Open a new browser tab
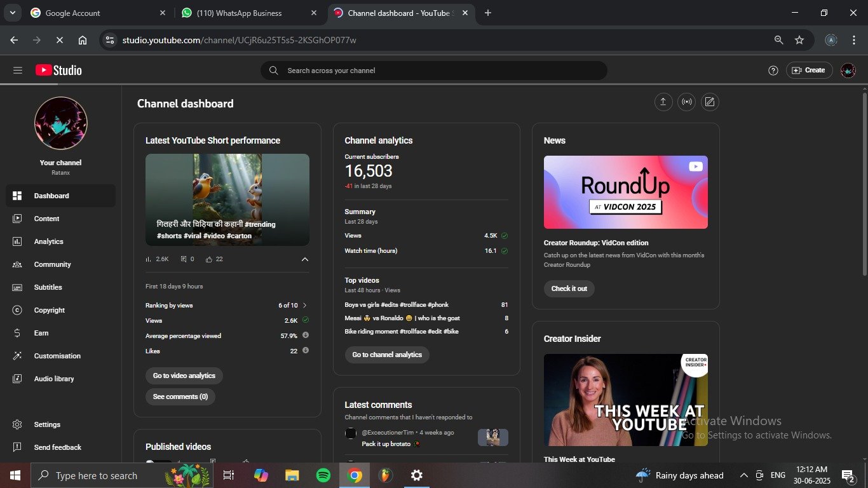The width and height of the screenshot is (868, 488). point(488,13)
